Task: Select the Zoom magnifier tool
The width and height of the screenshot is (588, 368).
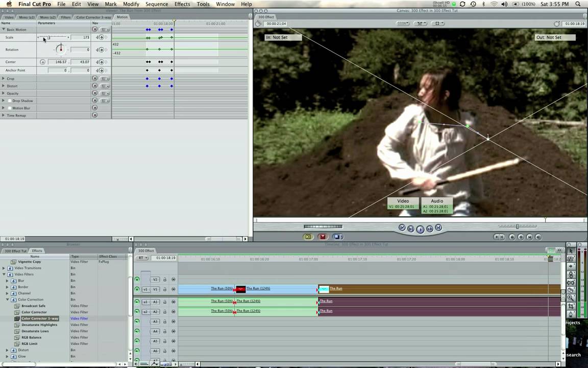Action: pyautogui.click(x=571, y=298)
